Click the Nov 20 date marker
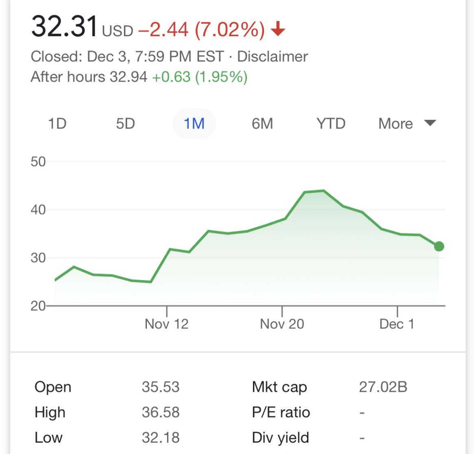The width and height of the screenshot is (476, 454). (282, 324)
